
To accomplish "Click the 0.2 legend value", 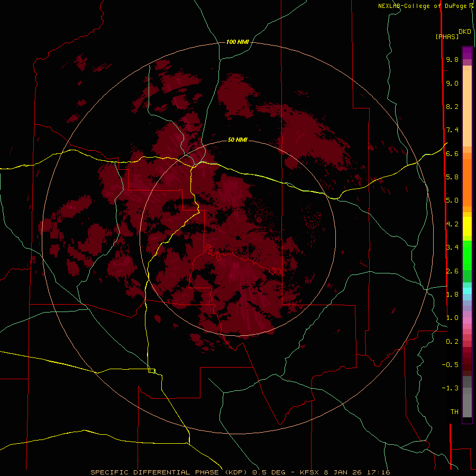I will [x=452, y=342].
